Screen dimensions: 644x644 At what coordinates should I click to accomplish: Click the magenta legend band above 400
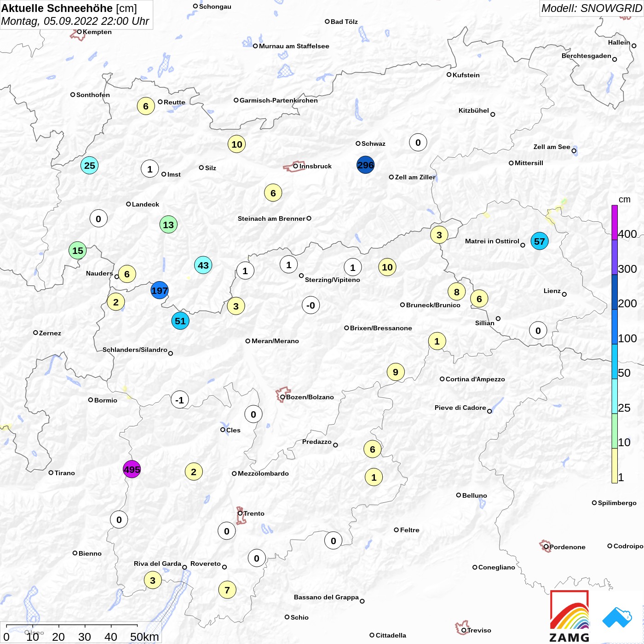(615, 223)
